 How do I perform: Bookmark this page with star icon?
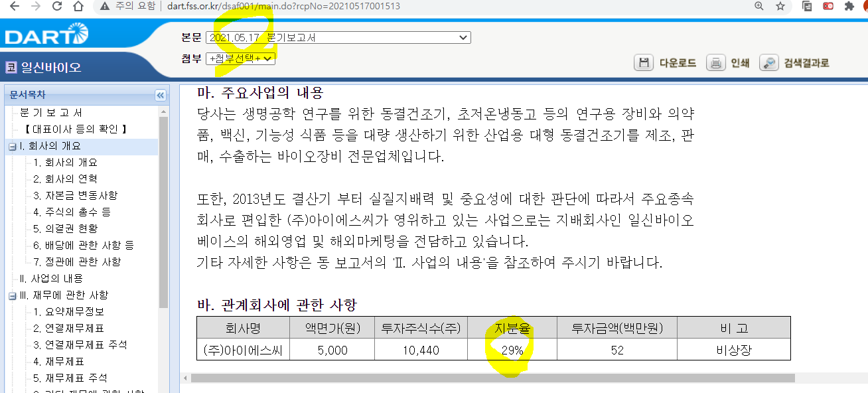780,6
